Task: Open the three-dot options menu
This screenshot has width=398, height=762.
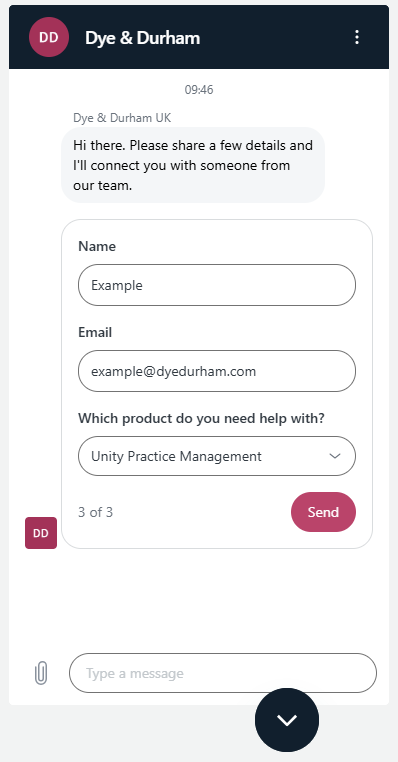Action: coord(357,37)
